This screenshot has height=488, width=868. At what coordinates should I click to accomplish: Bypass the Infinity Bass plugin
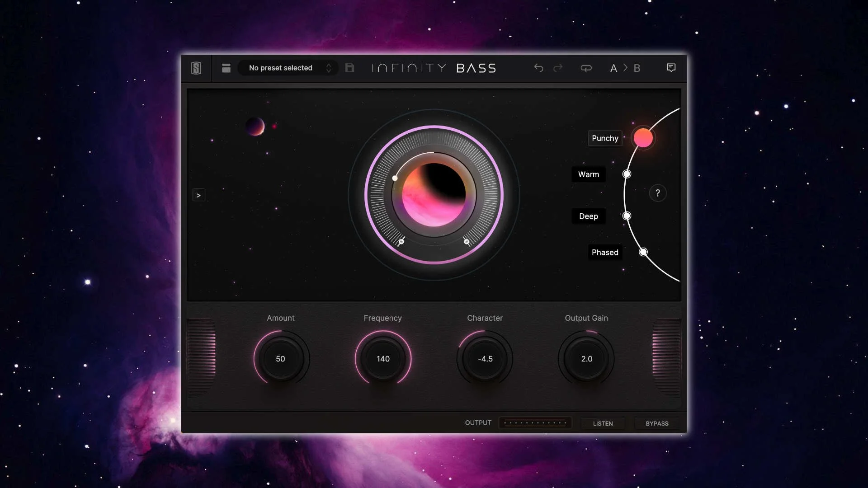656,423
